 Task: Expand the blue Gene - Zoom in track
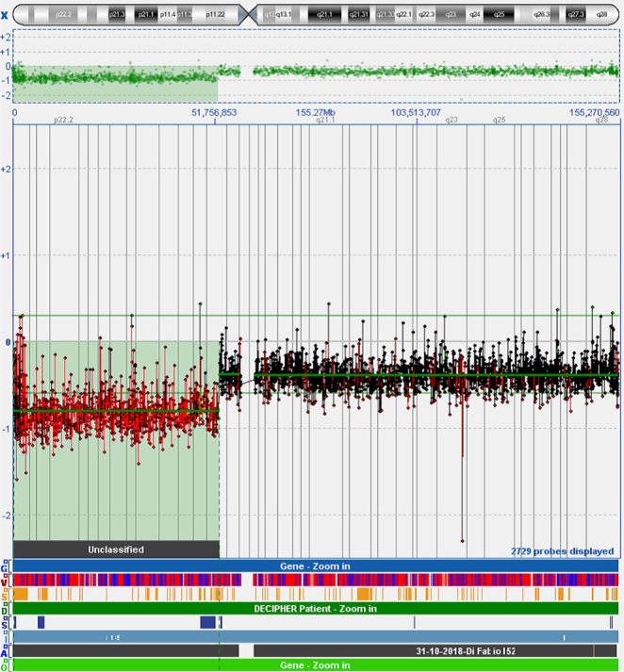point(315,565)
